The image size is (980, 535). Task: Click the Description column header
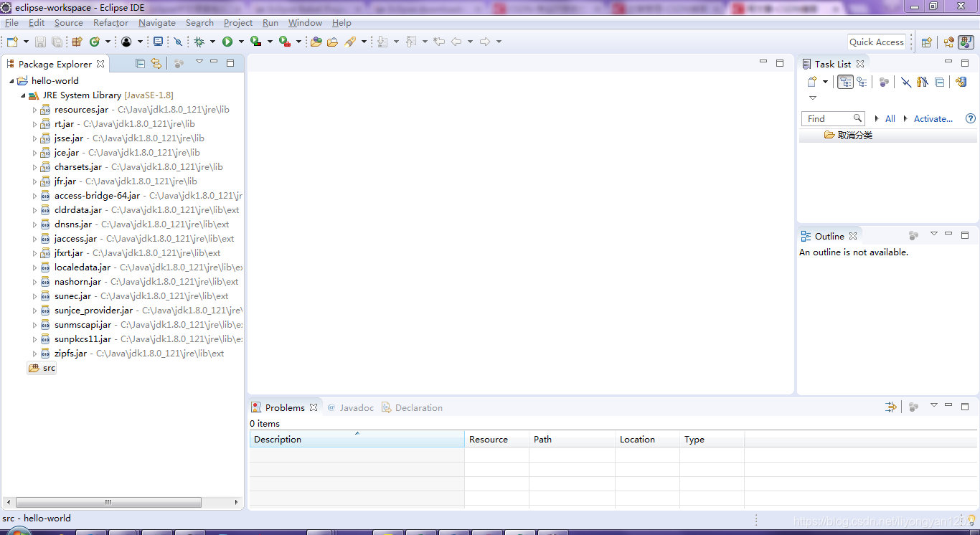pyautogui.click(x=357, y=439)
